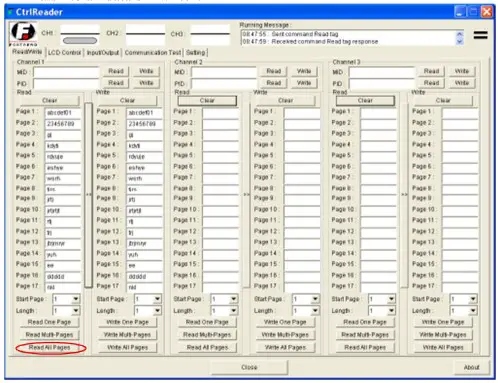Viewport: 498px width, 383px height.
Task: Click the Channel 1 MID input field
Action: pos(66,71)
